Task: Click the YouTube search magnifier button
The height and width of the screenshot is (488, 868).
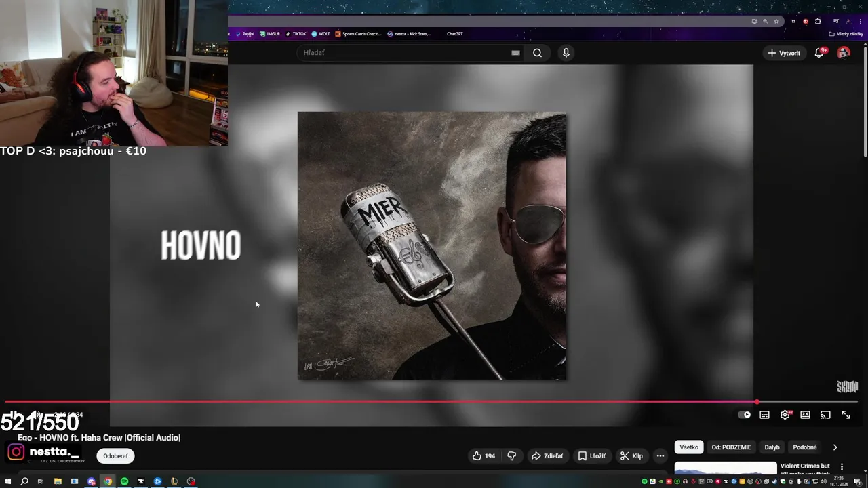Action: (x=537, y=53)
